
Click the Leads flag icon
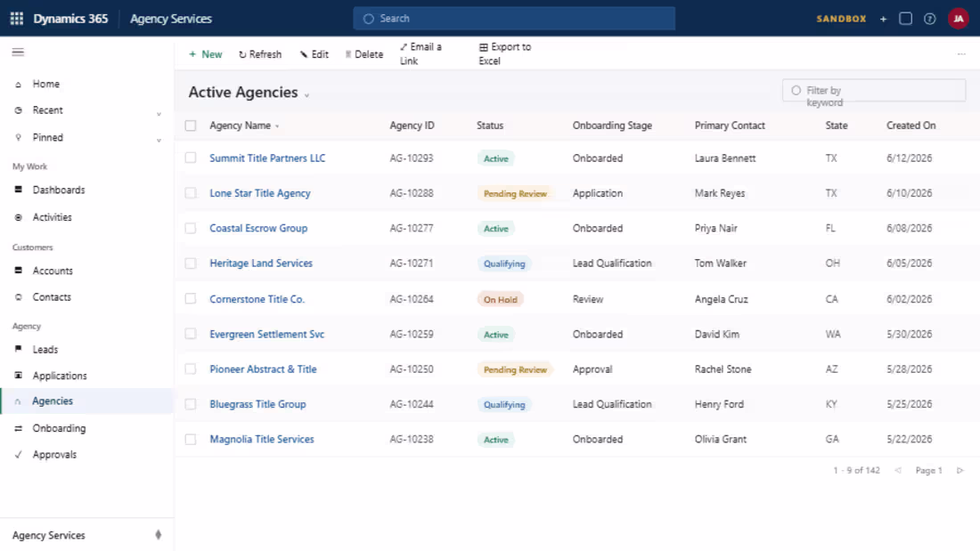point(18,349)
